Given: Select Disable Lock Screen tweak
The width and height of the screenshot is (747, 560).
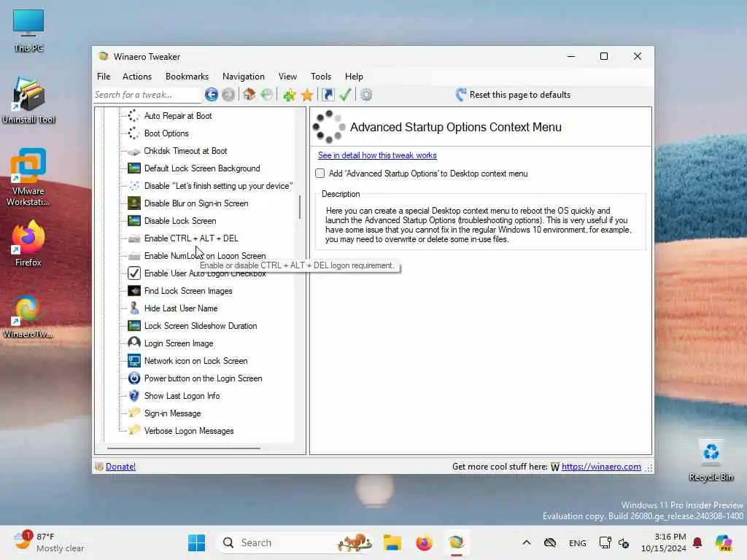Looking at the screenshot, I should [180, 221].
